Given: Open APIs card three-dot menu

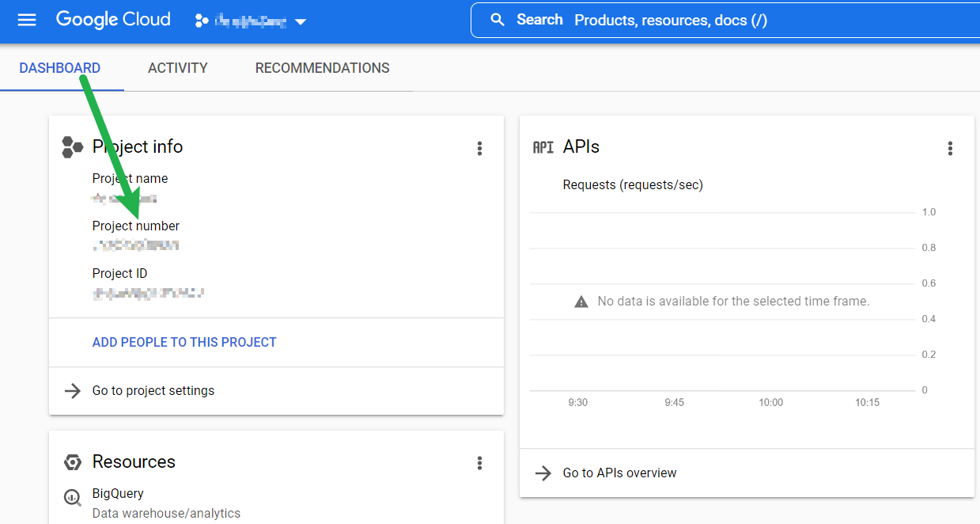Looking at the screenshot, I should (x=950, y=148).
